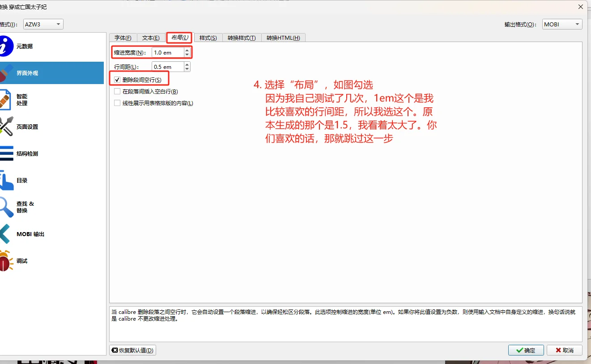Click the 恢复默认值 button
This screenshot has height=364, width=591.
click(132, 350)
